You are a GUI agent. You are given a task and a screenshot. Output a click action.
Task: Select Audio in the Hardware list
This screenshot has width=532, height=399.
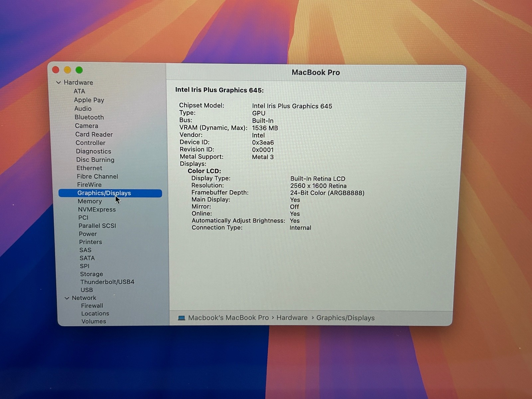83,108
